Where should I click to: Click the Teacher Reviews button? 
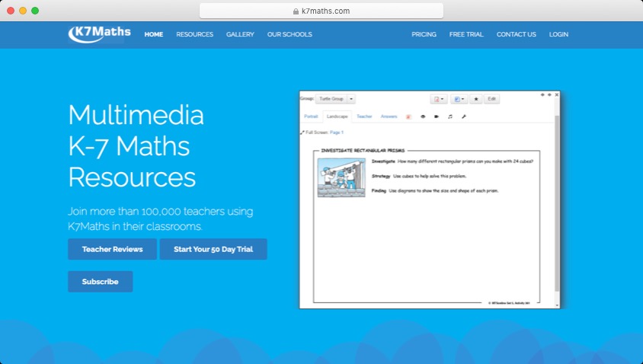click(112, 249)
